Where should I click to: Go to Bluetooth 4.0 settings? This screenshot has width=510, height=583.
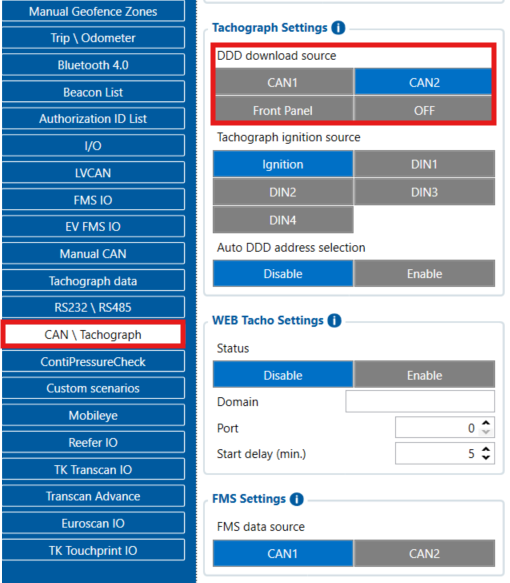click(x=93, y=65)
